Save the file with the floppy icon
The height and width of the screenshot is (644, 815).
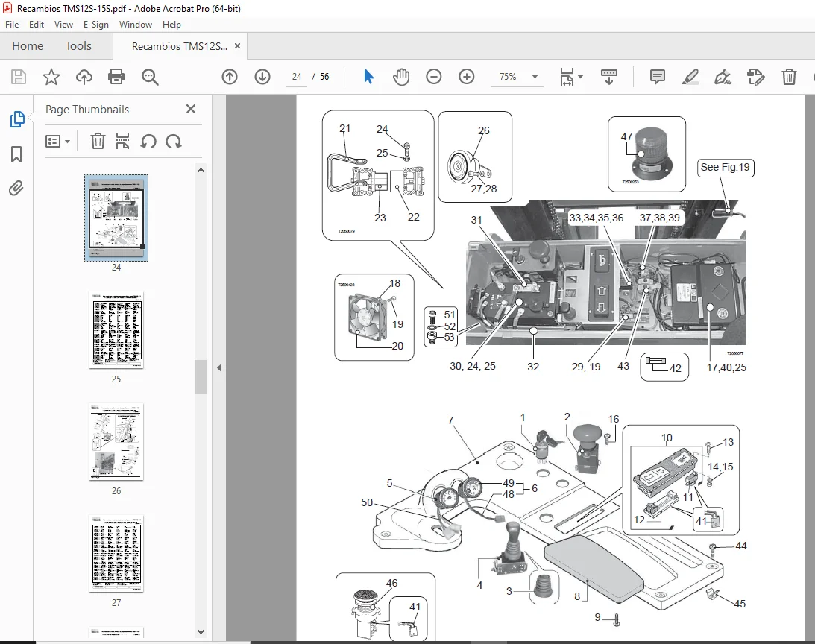(19, 77)
